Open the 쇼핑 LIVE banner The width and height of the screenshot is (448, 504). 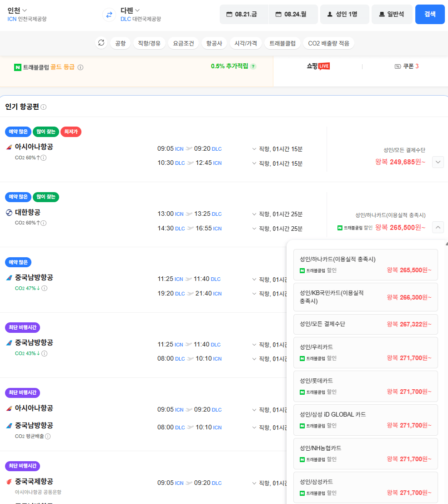pos(318,66)
